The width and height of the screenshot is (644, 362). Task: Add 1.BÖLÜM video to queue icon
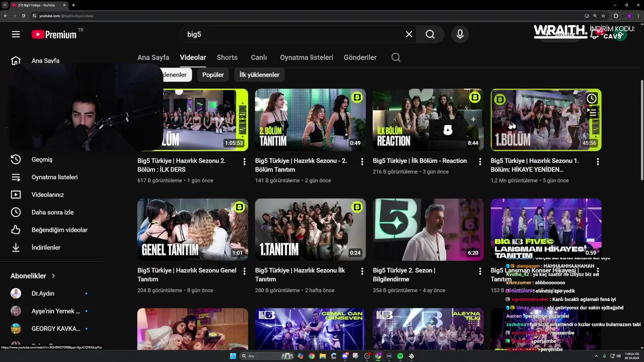pyautogui.click(x=592, y=113)
